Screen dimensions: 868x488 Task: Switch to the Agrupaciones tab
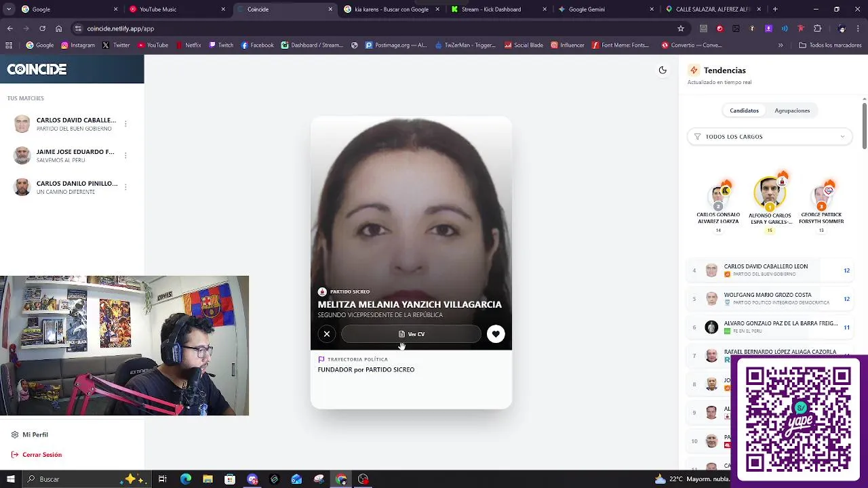pyautogui.click(x=792, y=110)
